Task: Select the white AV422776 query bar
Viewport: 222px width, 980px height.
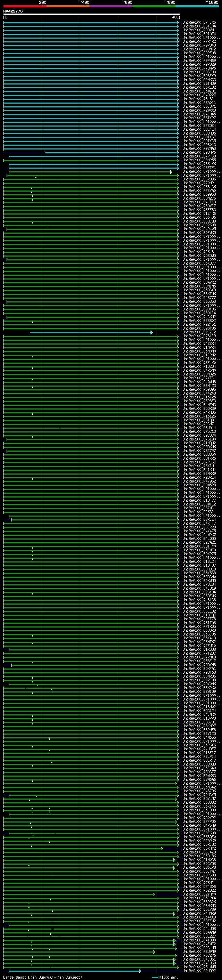Action: 92,14
